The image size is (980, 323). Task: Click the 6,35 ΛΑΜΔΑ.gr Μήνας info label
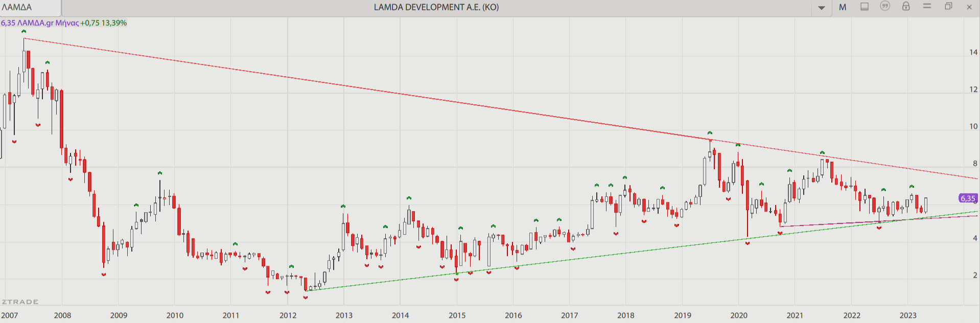(40, 23)
